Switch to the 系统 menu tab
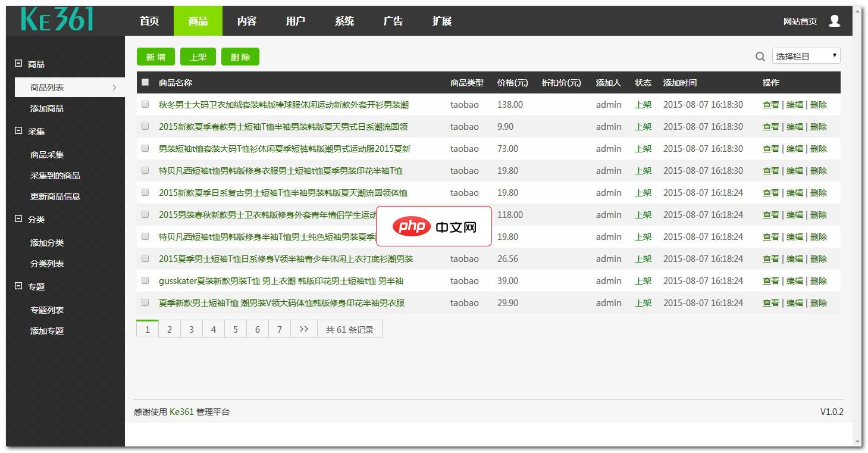868x453 pixels. [x=344, y=21]
